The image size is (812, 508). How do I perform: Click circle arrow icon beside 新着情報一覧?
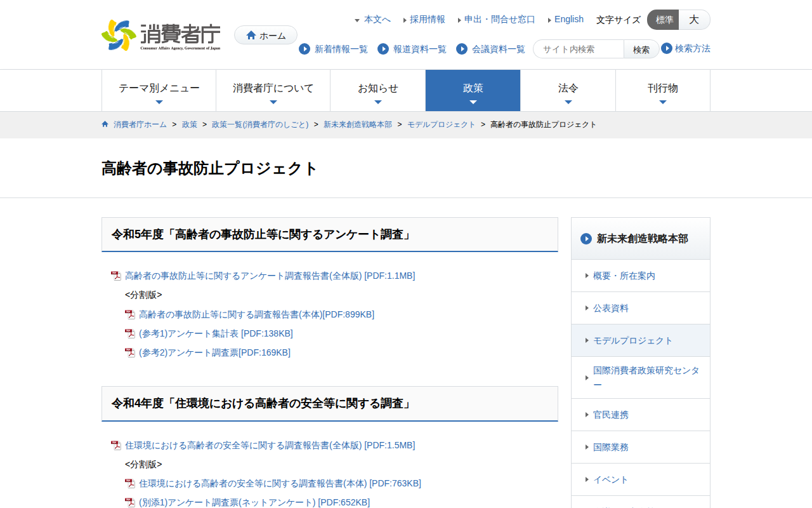click(x=304, y=49)
